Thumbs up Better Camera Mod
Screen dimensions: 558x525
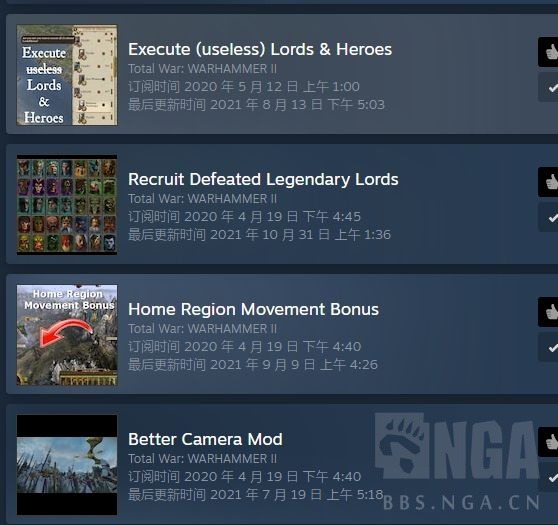[x=548, y=442]
